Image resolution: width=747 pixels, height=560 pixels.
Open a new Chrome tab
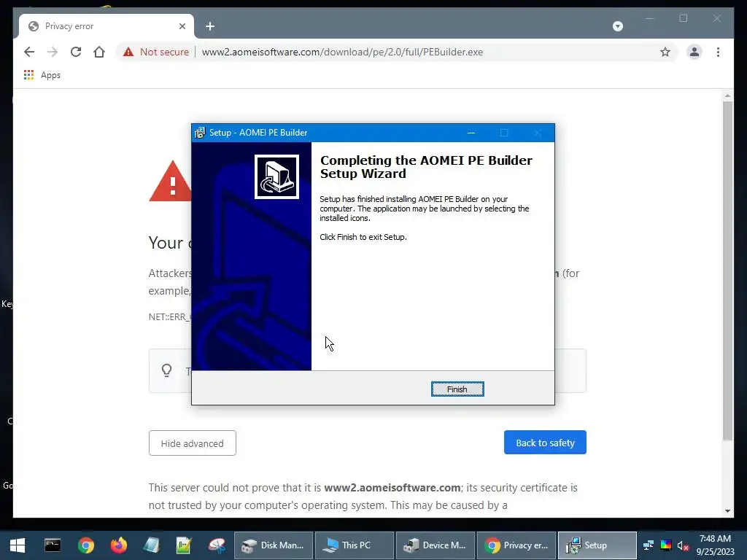210,26
